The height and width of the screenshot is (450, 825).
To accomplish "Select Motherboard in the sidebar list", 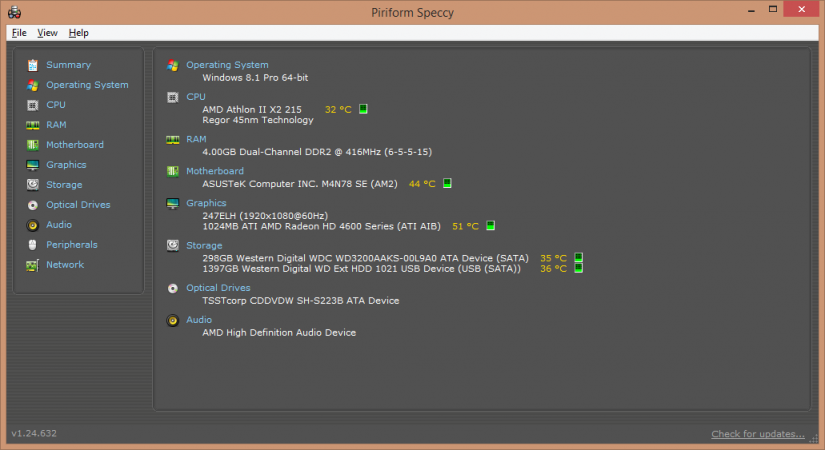I will [x=75, y=145].
